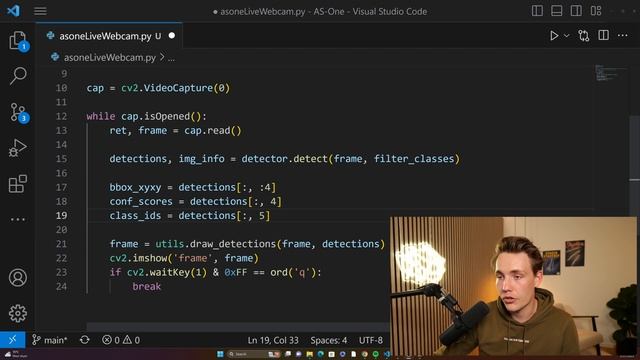Synchronize changes icon in status bar
The width and height of the screenshot is (640, 360).
[x=84, y=340]
